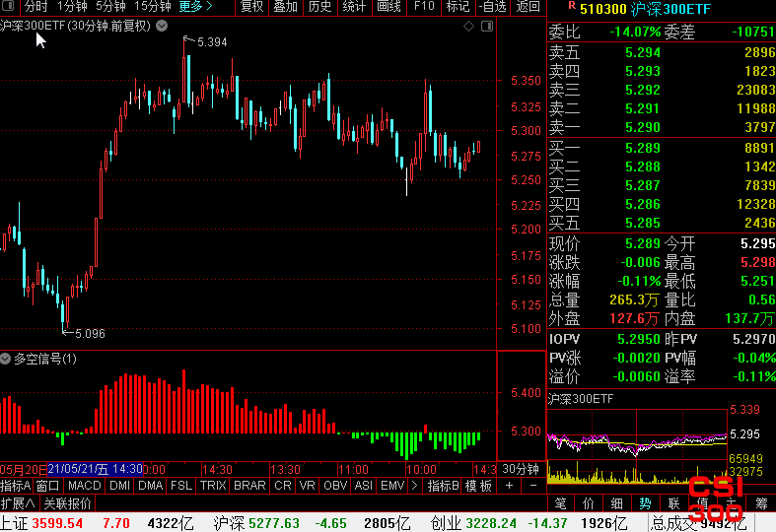
Task: Click the 窗口 window button
Action: 48,486
